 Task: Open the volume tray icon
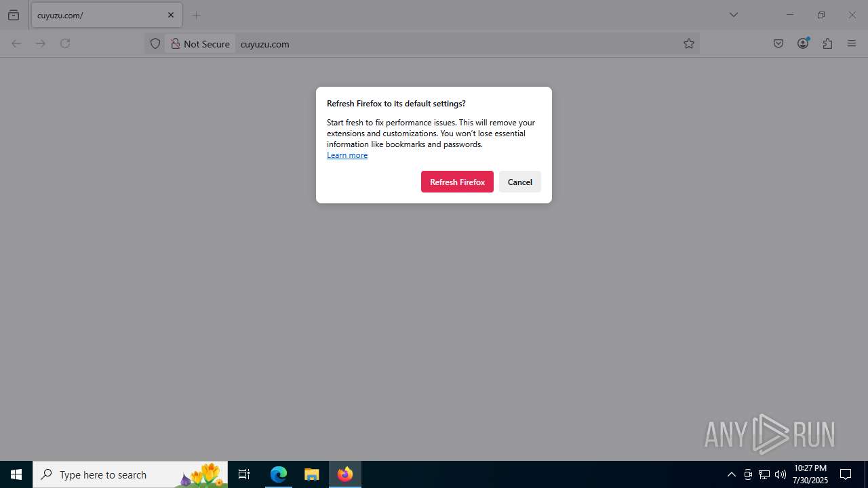coord(781,474)
